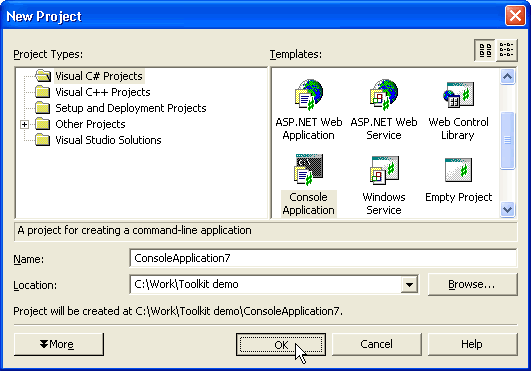531x371 pixels.
Task: Select the Console Application template icon
Action: [309, 170]
